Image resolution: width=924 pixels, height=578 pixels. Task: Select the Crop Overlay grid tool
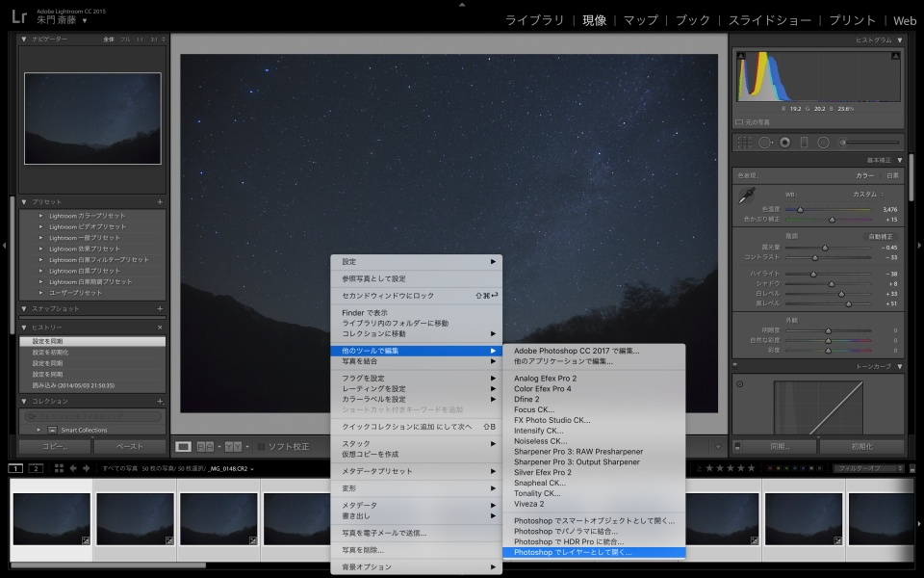click(x=745, y=143)
